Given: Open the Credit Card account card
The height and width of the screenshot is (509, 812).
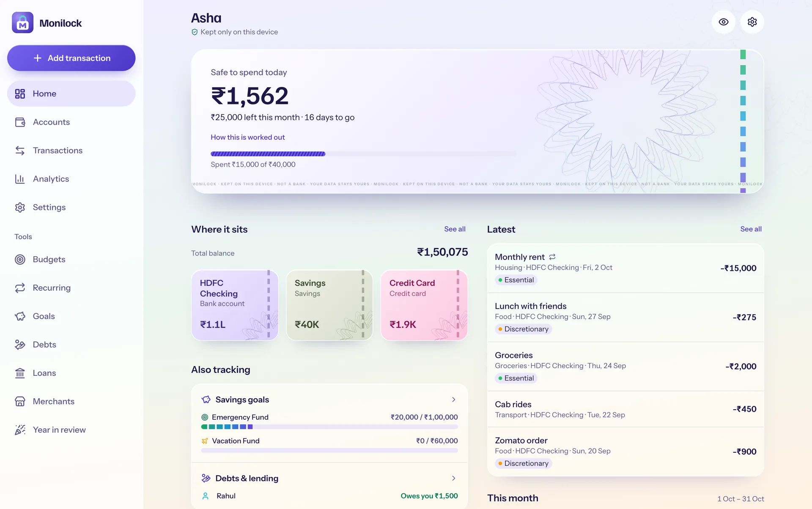Looking at the screenshot, I should (x=424, y=305).
